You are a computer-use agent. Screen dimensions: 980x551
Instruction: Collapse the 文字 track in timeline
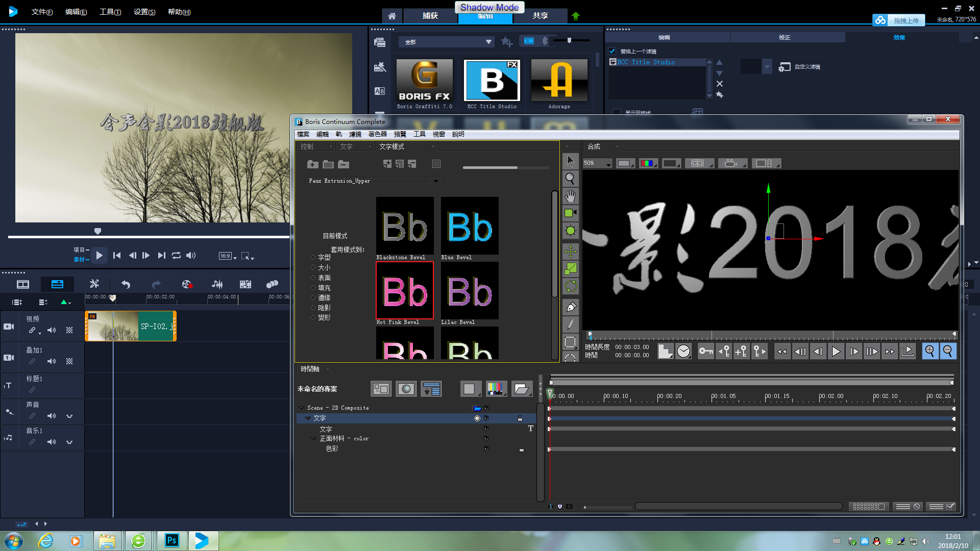click(307, 418)
